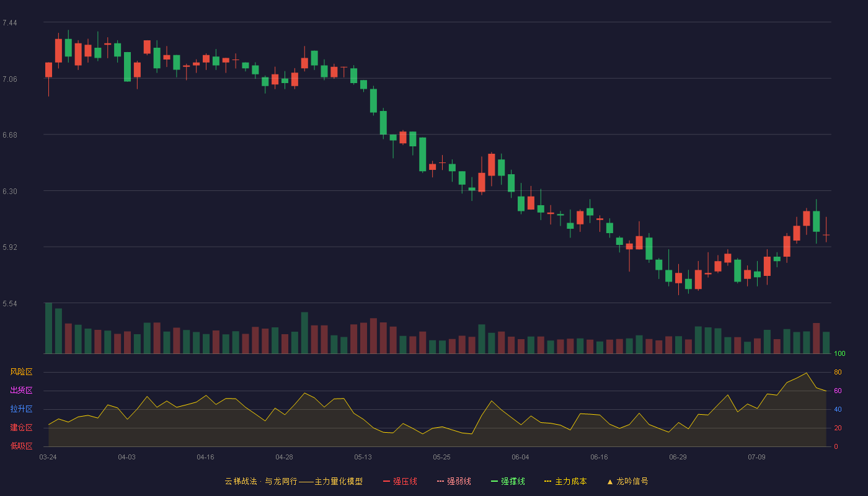Click the 5.92 price axis label
The width and height of the screenshot is (868, 496).
tap(10, 247)
